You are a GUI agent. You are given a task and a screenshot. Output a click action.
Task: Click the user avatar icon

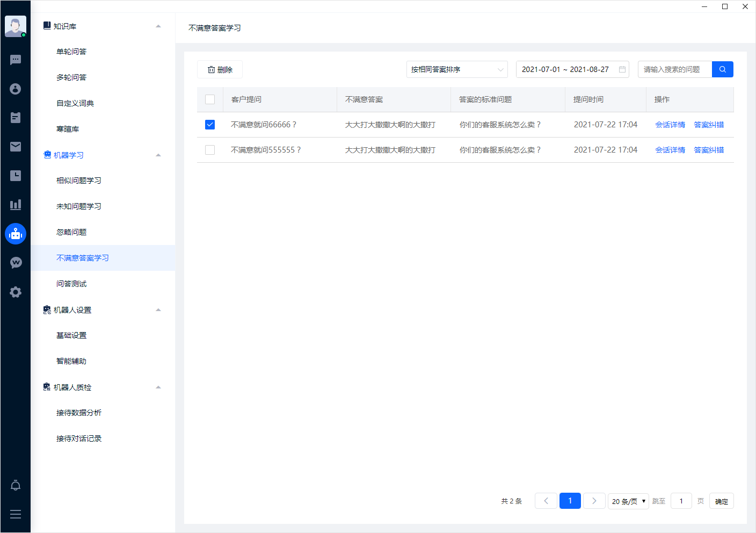[16, 26]
